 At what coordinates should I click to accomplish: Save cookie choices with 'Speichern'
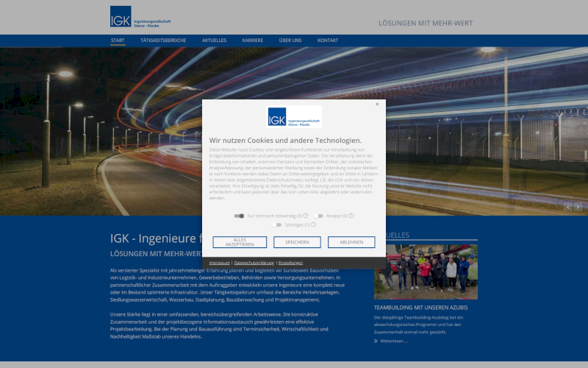point(297,242)
